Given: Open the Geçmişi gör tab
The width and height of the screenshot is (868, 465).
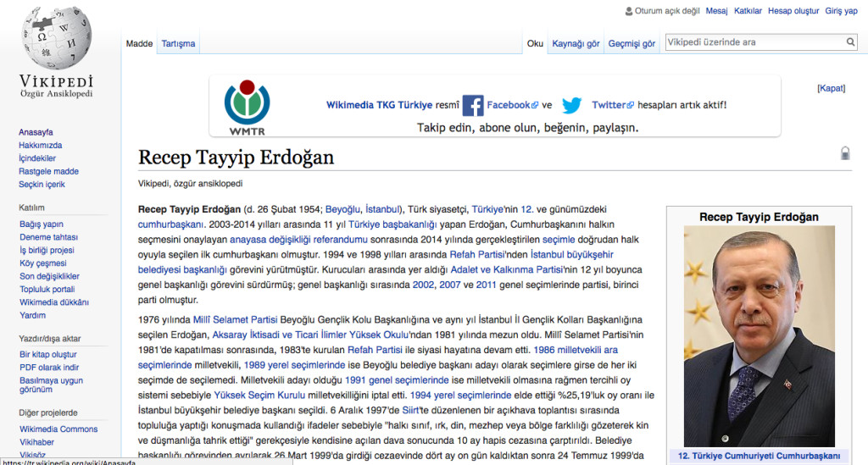Looking at the screenshot, I should tap(632, 44).
